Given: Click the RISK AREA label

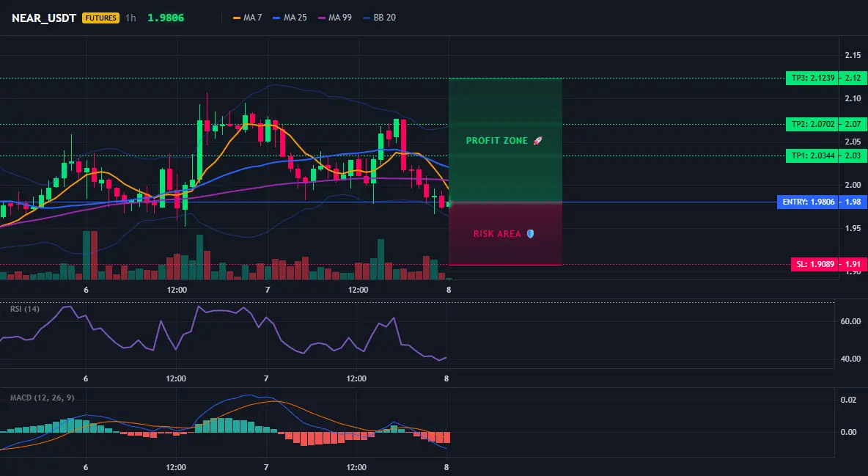Looking at the screenshot, I should pos(497,234).
